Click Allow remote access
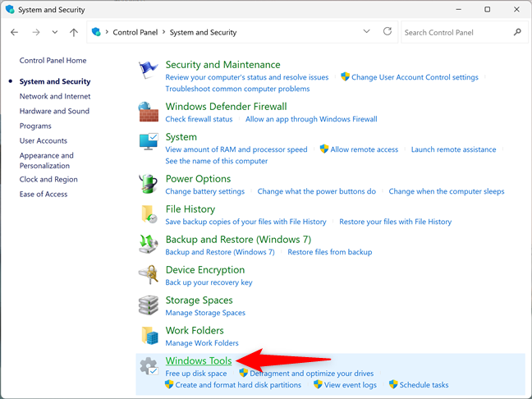This screenshot has width=532, height=399. tap(364, 149)
